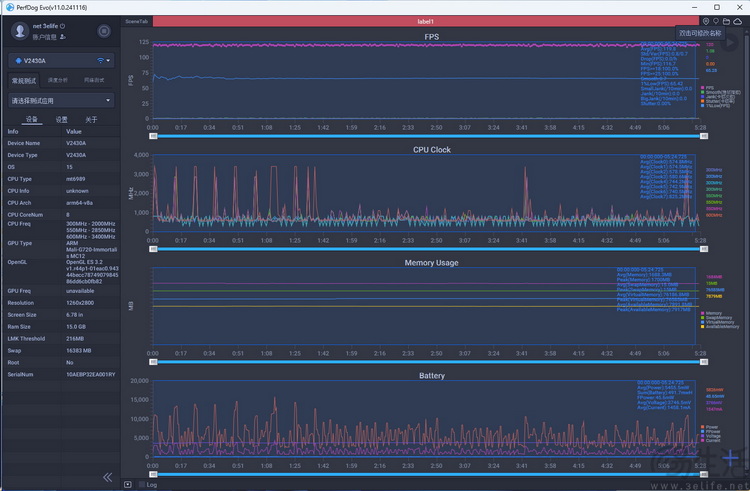Select the 设置 settings tab
The image size is (750, 491).
(x=62, y=120)
